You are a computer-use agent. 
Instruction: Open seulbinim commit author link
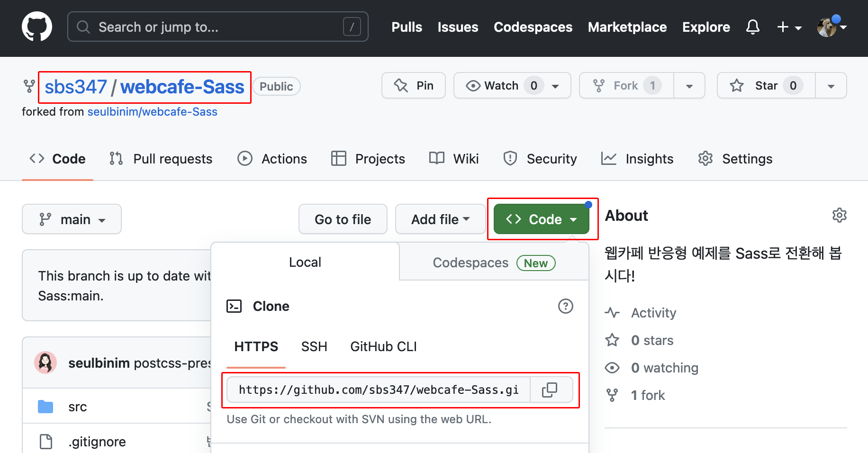pos(99,363)
